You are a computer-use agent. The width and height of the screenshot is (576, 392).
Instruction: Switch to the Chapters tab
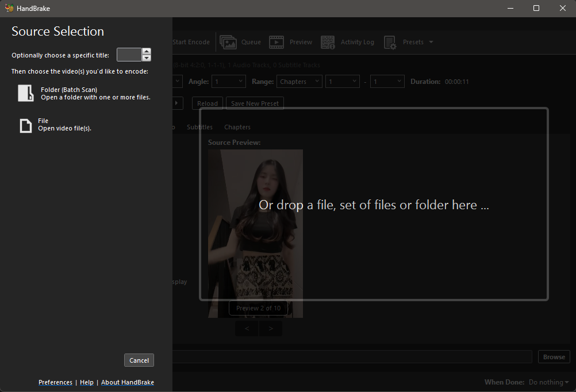pyautogui.click(x=237, y=127)
